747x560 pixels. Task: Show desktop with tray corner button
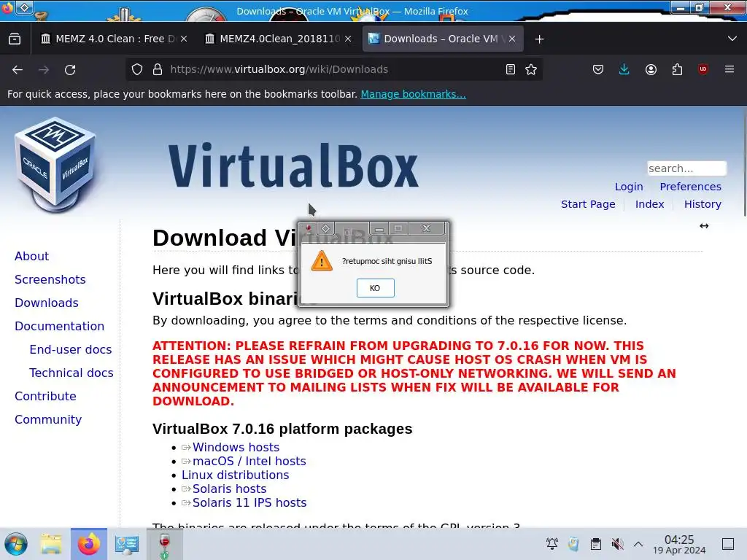728,544
